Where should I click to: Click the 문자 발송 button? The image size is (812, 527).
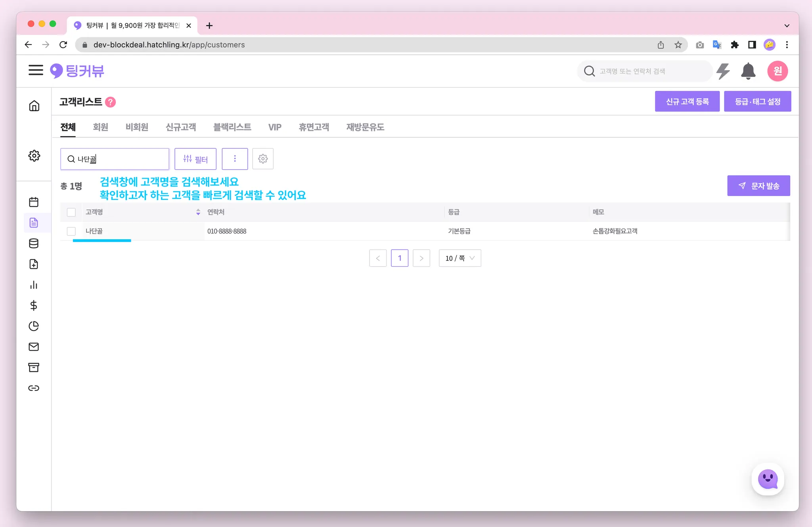point(758,186)
